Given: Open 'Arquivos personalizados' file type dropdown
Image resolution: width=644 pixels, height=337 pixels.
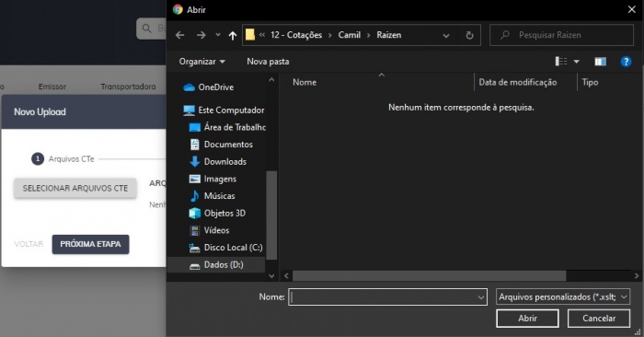Looking at the screenshot, I should [x=563, y=296].
